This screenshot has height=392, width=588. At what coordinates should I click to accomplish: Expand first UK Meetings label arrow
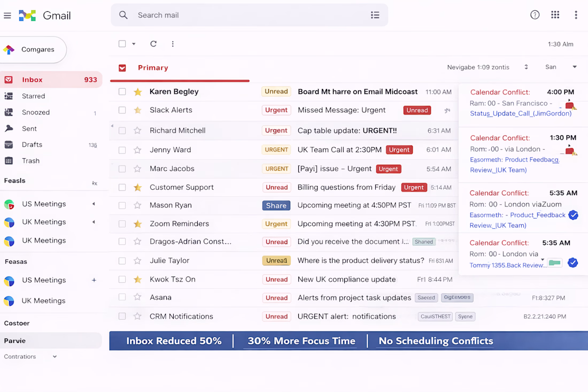(x=94, y=222)
